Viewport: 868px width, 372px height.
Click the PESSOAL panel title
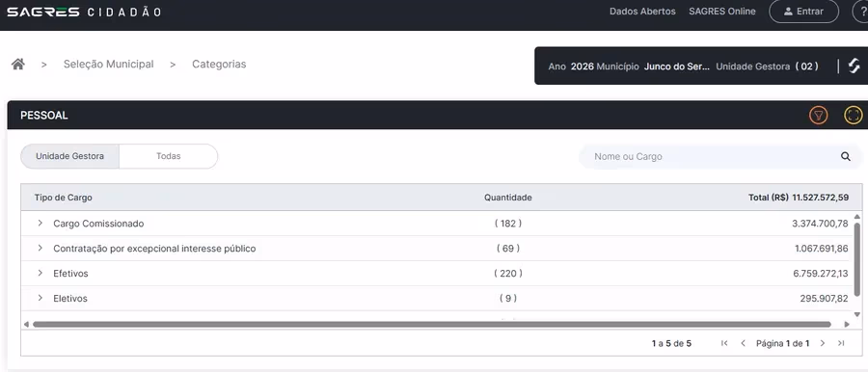point(44,115)
